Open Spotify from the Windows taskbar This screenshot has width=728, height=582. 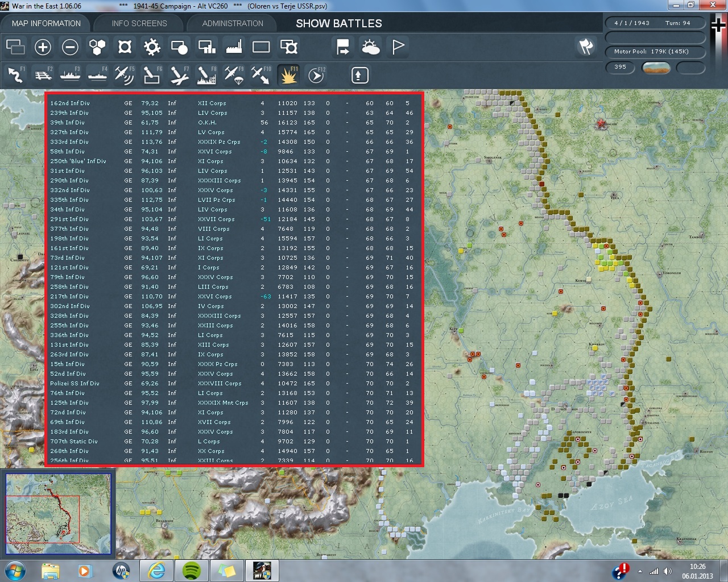tap(192, 570)
